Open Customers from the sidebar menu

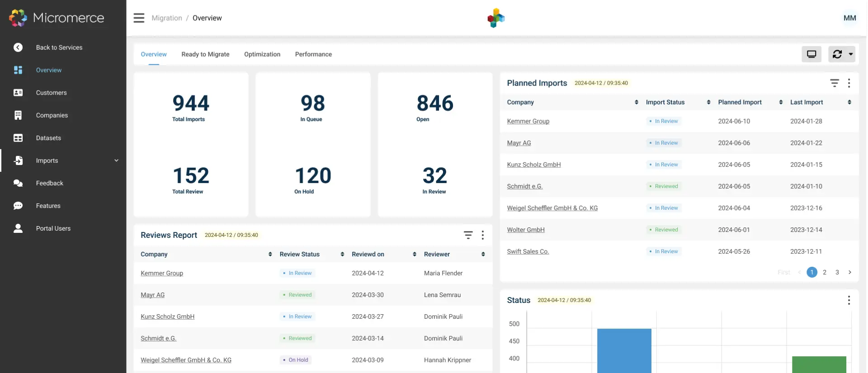[52, 93]
